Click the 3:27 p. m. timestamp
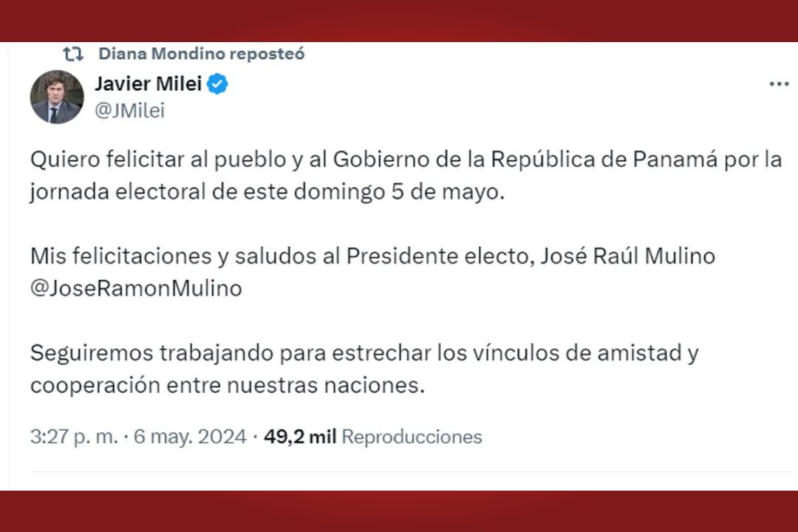 click(74, 437)
